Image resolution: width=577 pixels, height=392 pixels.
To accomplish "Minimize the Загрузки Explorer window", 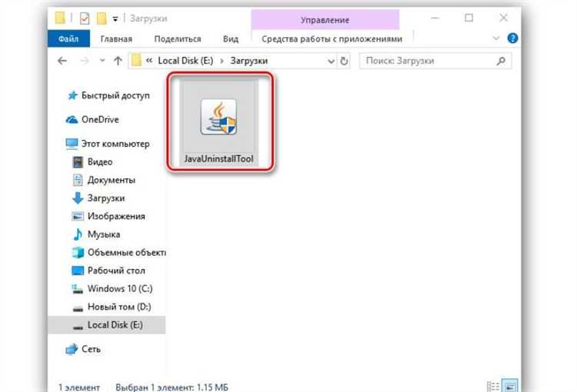I will point(435,18).
